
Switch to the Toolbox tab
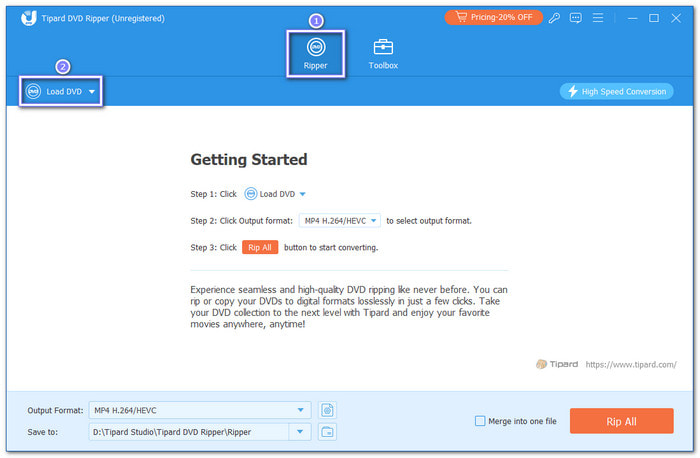(x=383, y=54)
